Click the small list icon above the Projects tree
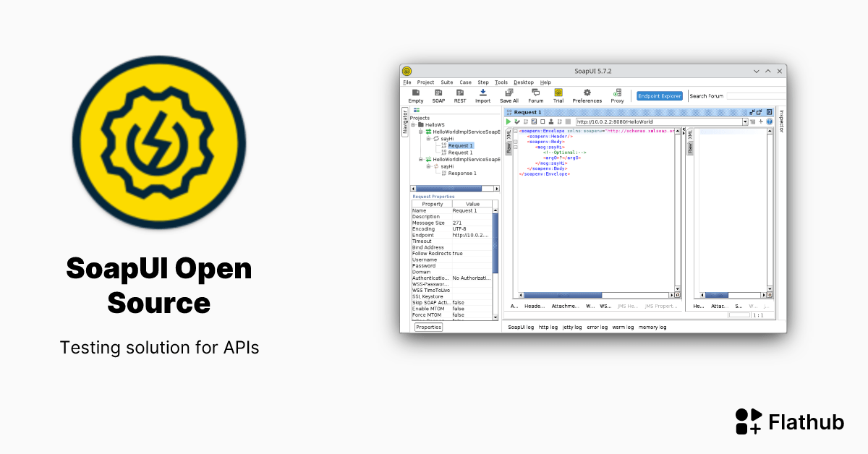 click(x=417, y=111)
